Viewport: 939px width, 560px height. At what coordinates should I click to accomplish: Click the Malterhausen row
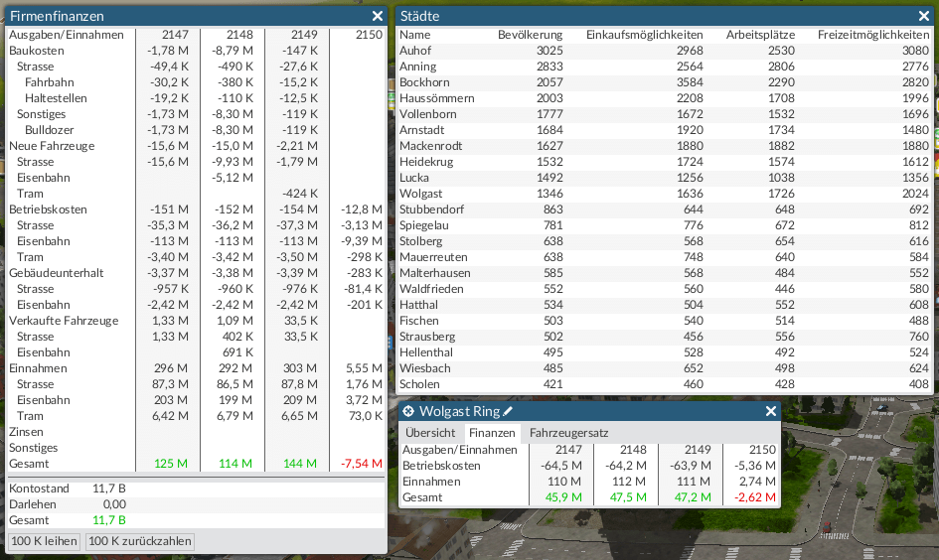[664, 273]
